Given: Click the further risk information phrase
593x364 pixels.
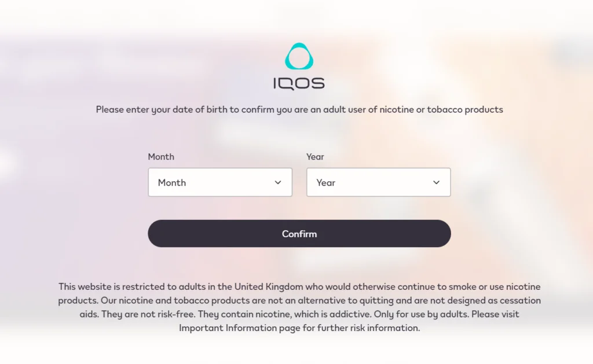Looking at the screenshot, I should coord(368,328).
